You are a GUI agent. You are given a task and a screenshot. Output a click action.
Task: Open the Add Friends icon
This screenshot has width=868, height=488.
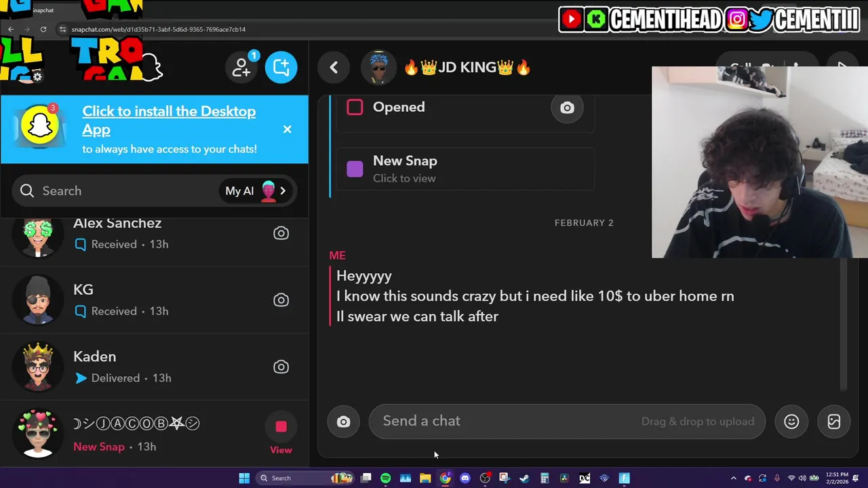tap(241, 67)
